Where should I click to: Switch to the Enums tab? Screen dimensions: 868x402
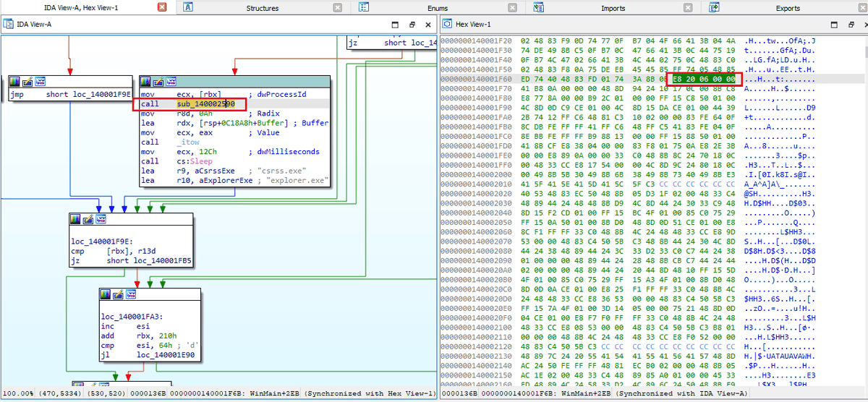(438, 9)
